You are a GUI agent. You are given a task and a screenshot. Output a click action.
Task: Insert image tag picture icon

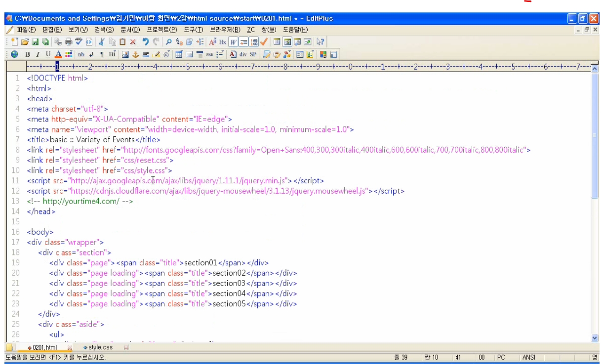125,54
